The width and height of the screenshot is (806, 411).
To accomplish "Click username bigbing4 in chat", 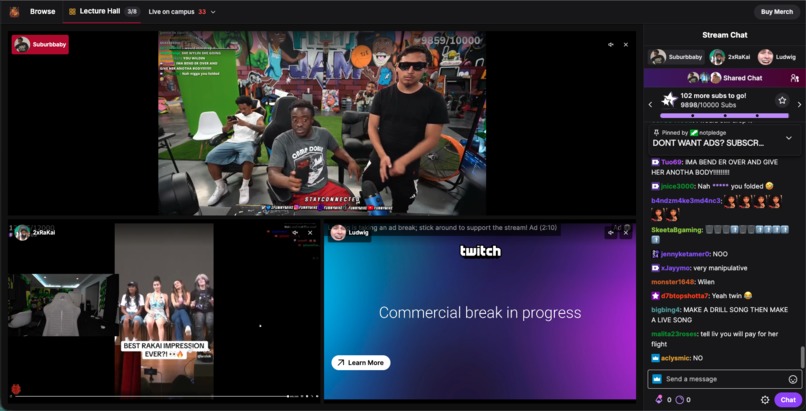I will [x=666, y=310].
